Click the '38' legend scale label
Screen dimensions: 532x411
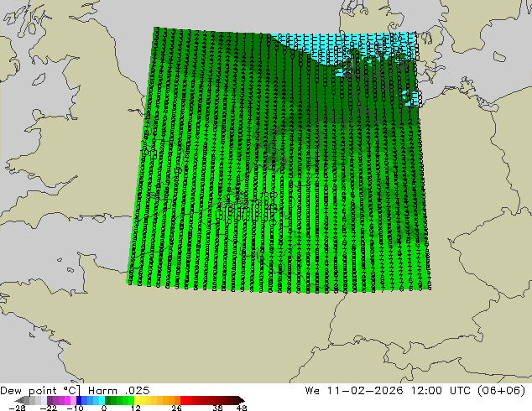click(217, 408)
